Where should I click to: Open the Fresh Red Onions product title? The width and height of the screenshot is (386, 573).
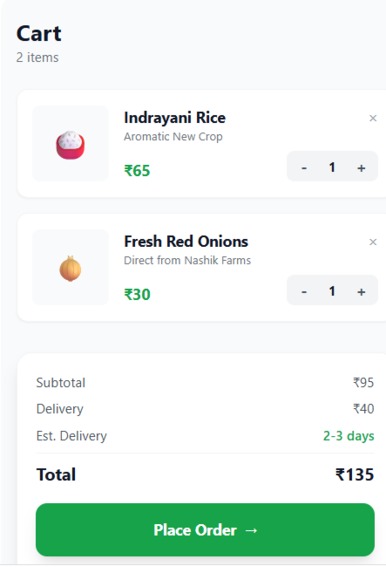click(186, 242)
